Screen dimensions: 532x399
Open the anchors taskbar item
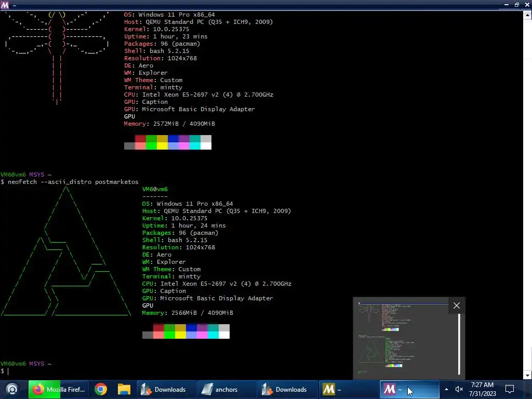pos(227,389)
